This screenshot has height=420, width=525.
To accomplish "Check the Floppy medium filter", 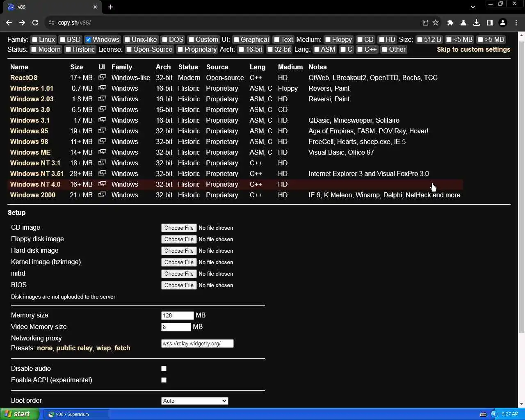I will (328, 40).
